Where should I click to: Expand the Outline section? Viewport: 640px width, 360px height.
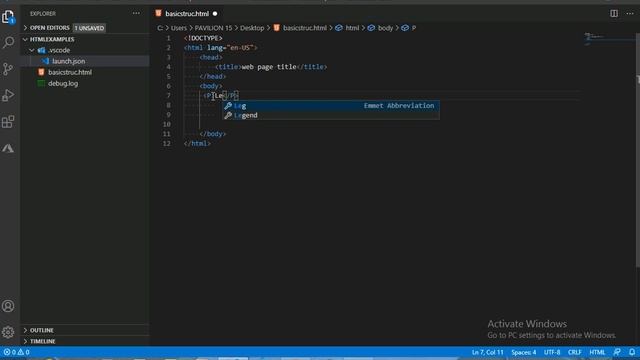point(25,330)
